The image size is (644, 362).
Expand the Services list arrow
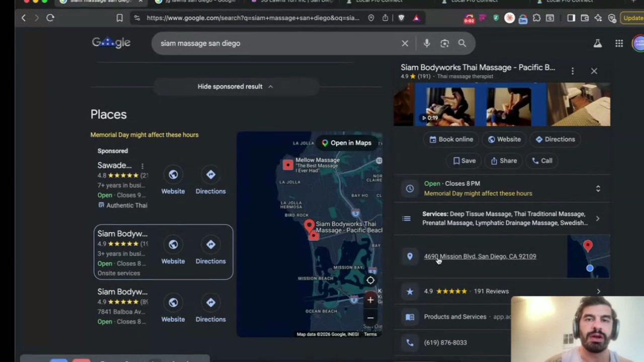pyautogui.click(x=598, y=219)
